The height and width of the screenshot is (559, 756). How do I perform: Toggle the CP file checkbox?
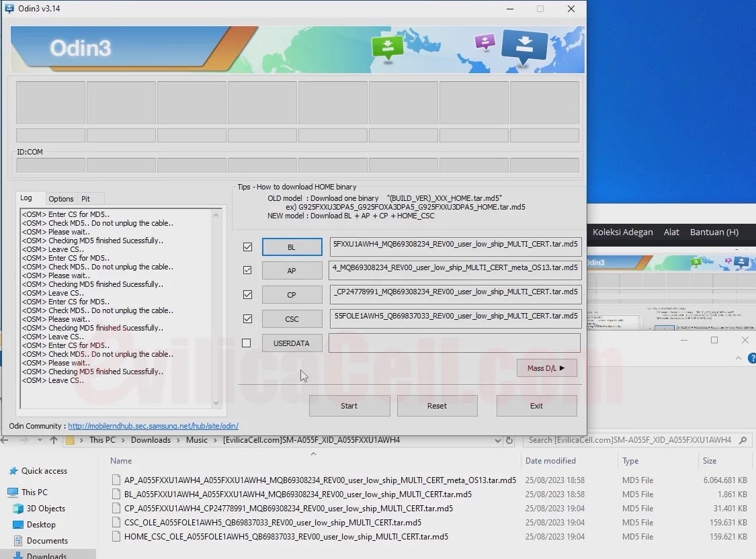click(x=247, y=294)
